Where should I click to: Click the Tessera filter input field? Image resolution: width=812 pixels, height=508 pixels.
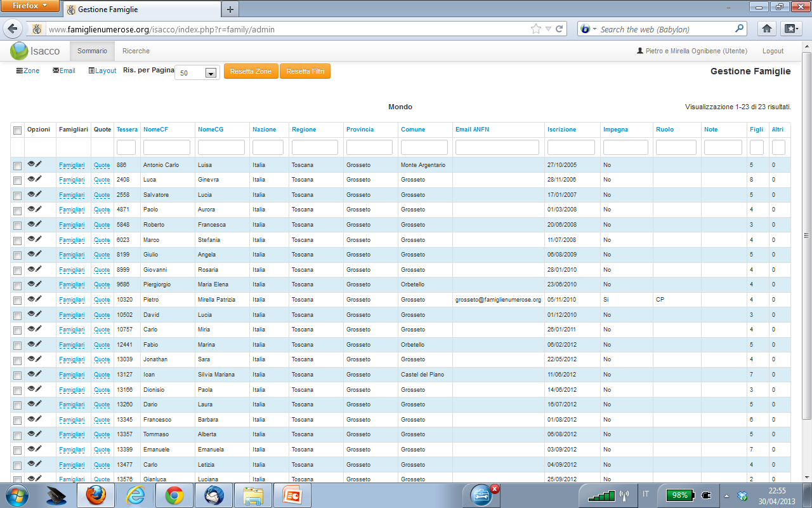point(126,147)
